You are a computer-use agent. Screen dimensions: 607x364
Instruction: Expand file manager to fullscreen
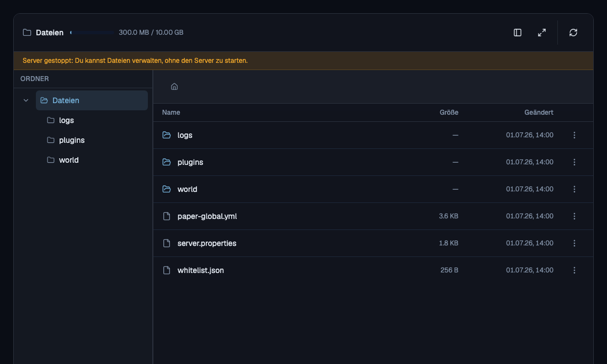coord(541,33)
